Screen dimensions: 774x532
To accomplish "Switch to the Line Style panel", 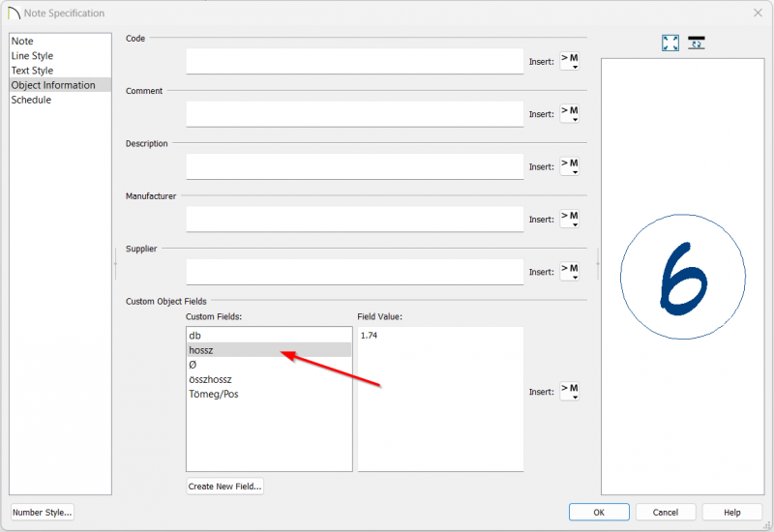I will 60,56.
